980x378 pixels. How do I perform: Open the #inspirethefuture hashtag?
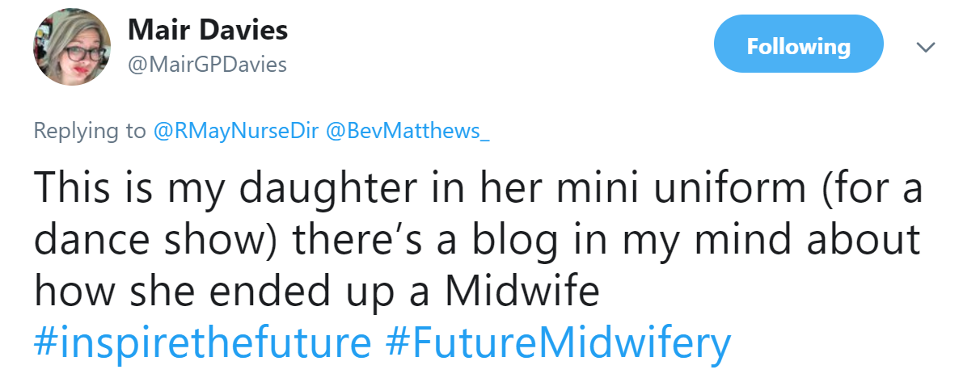pyautogui.click(x=202, y=342)
